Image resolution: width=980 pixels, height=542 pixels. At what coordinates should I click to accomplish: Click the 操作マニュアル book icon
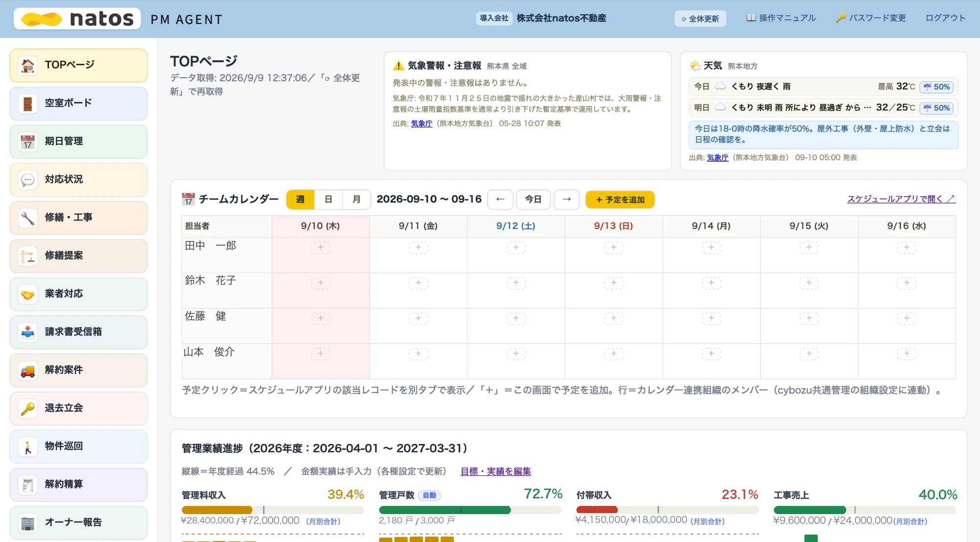[751, 18]
